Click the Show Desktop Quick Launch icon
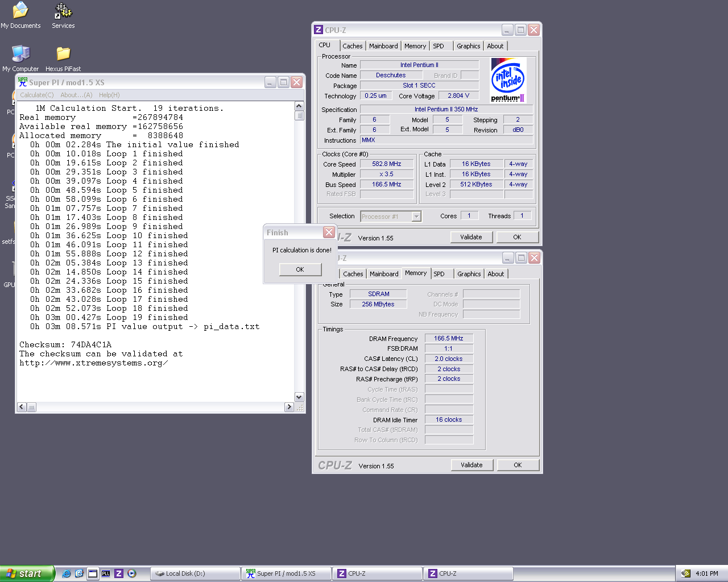The width and height of the screenshot is (728, 582). pos(92,573)
